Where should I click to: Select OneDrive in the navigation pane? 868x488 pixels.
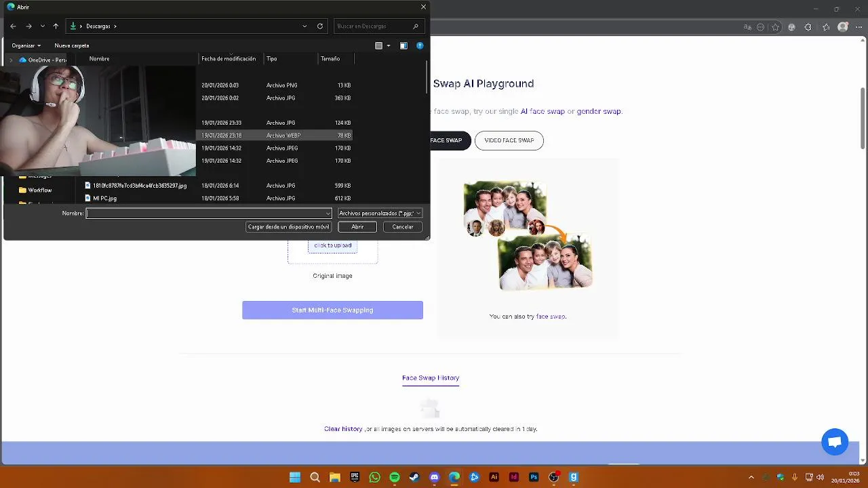pos(43,60)
